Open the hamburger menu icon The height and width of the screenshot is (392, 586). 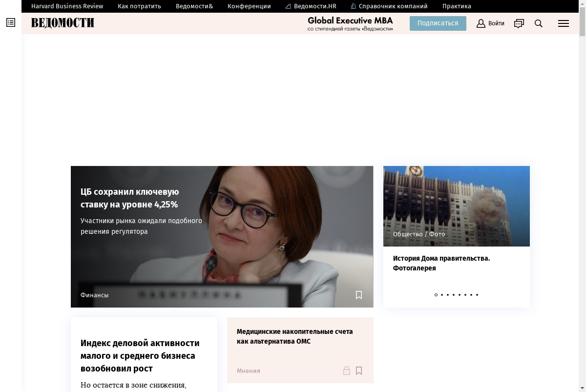[564, 23]
